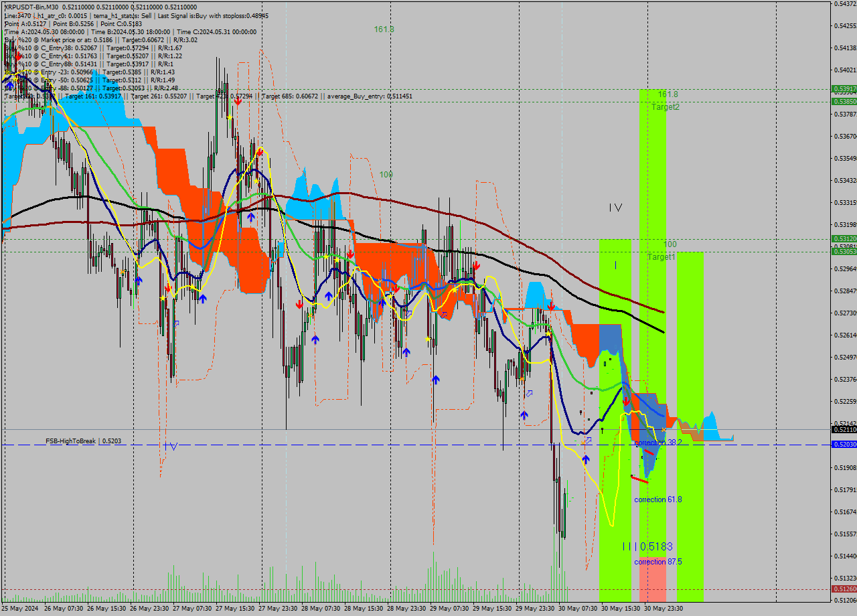
Task: Click the green 0.53917 price tag
Action: click(x=844, y=88)
